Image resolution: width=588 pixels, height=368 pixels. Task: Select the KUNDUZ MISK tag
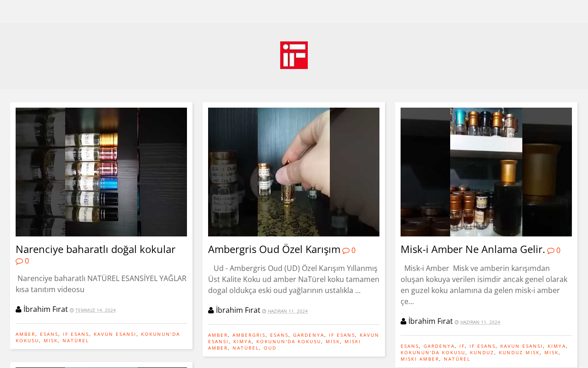pyautogui.click(x=519, y=352)
